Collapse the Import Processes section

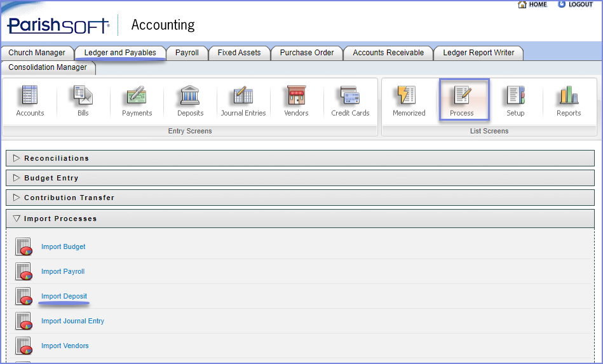[16, 219]
